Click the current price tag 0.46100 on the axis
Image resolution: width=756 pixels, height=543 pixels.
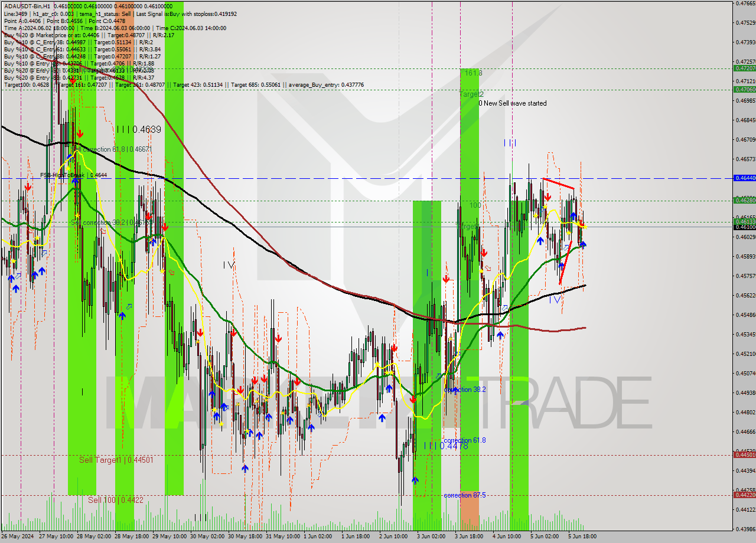pyautogui.click(x=744, y=227)
